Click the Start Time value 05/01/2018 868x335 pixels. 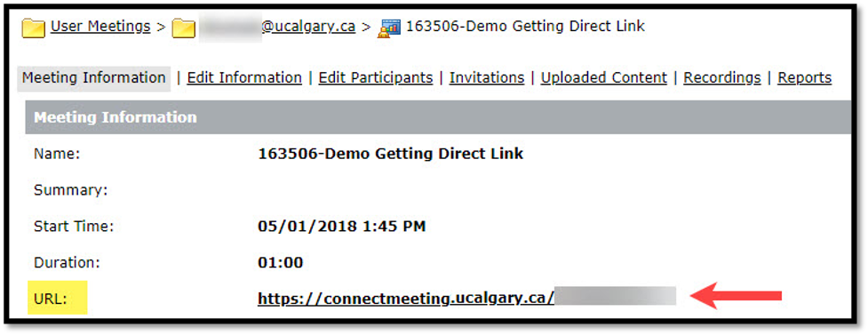coord(341,227)
